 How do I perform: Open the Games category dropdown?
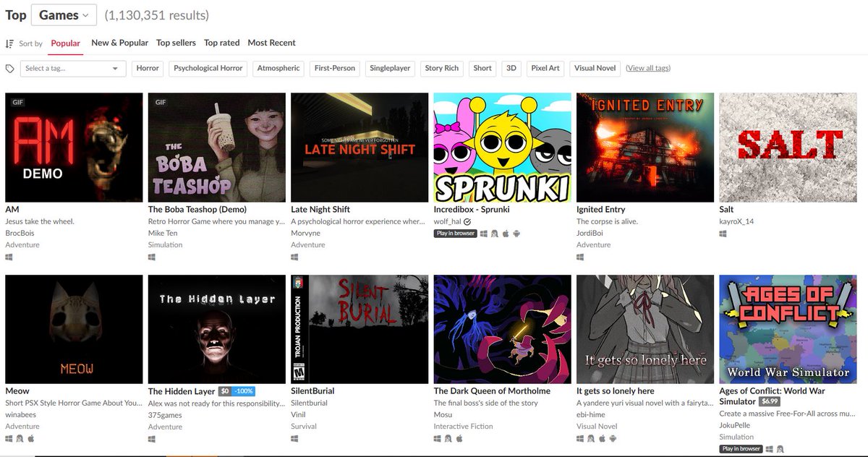click(64, 14)
